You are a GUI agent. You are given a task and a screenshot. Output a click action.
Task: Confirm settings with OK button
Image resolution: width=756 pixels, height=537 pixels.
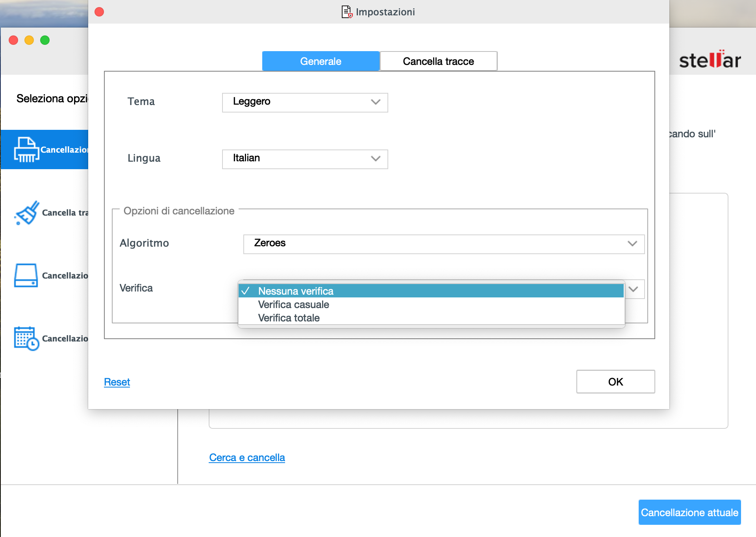615,382
